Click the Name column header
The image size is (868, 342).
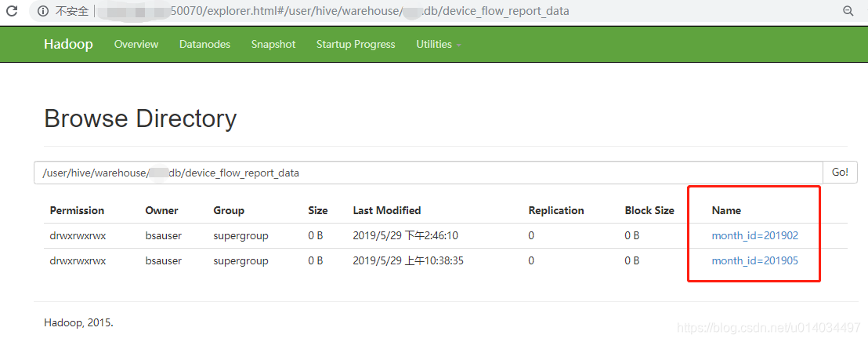(726, 211)
